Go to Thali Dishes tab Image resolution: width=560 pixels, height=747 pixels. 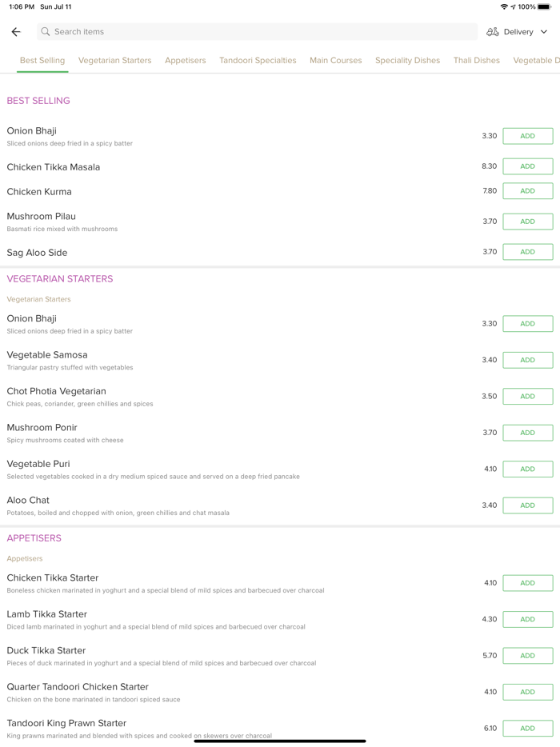coord(476,61)
